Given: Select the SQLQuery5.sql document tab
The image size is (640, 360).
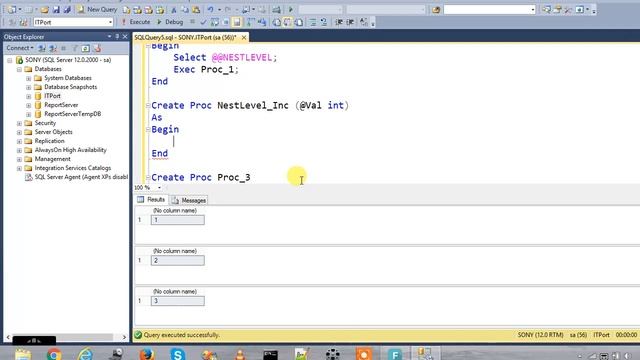Looking at the screenshot, I should click(186, 37).
